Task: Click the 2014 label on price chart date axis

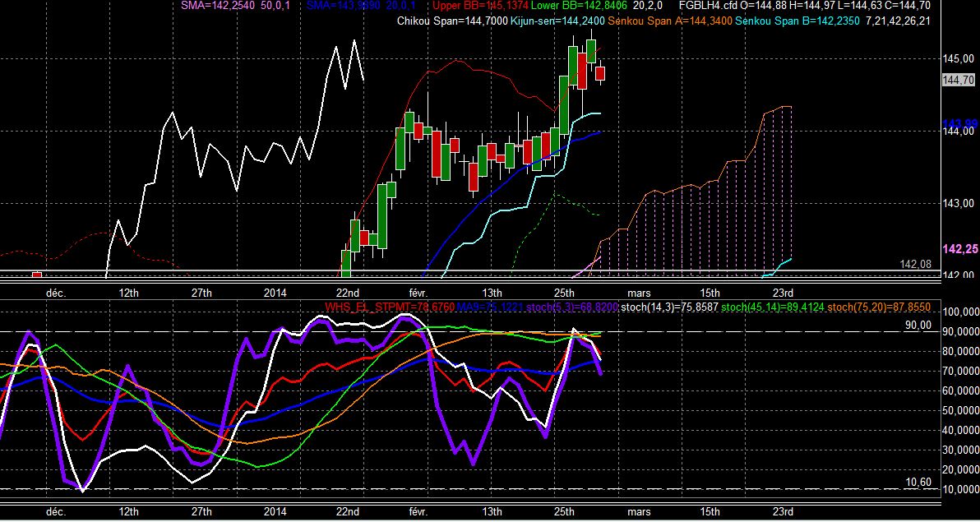Action: [275, 293]
